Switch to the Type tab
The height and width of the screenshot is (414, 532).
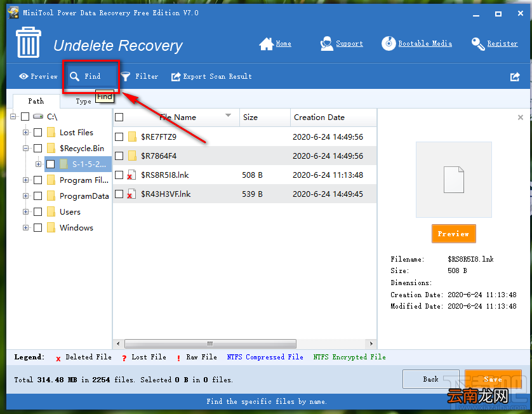83,101
